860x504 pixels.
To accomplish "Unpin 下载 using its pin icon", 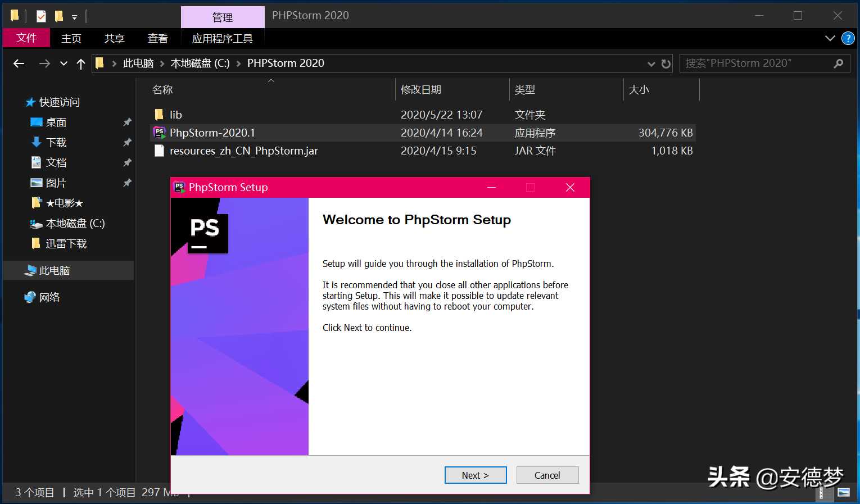I will click(x=127, y=142).
